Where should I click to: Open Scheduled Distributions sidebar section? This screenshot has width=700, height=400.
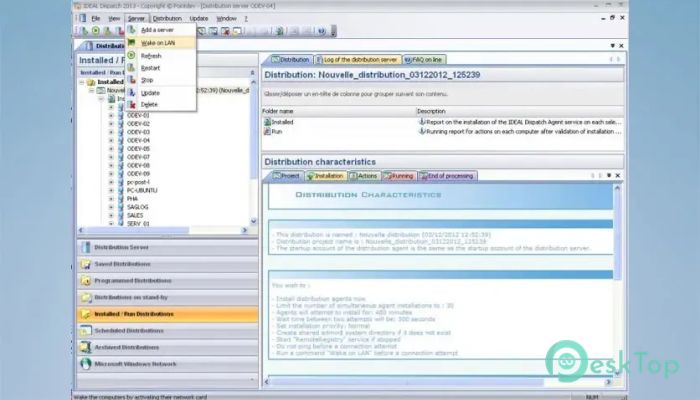167,331
